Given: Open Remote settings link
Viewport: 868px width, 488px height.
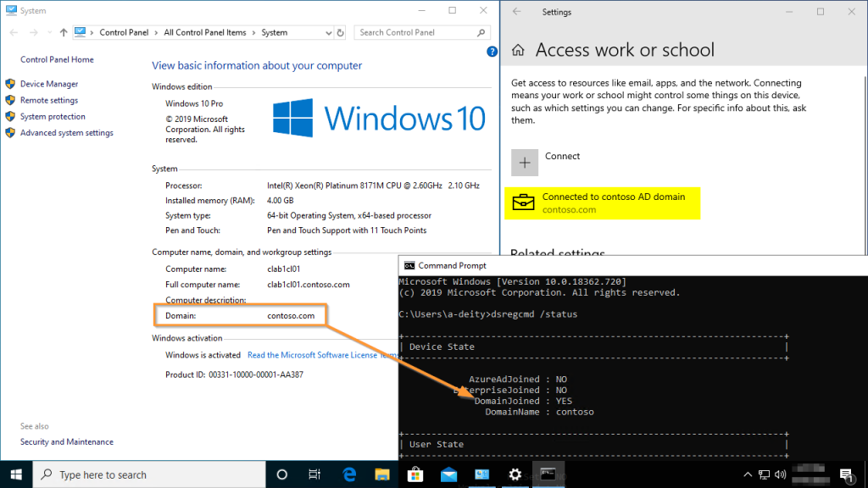Looking at the screenshot, I should tap(49, 100).
